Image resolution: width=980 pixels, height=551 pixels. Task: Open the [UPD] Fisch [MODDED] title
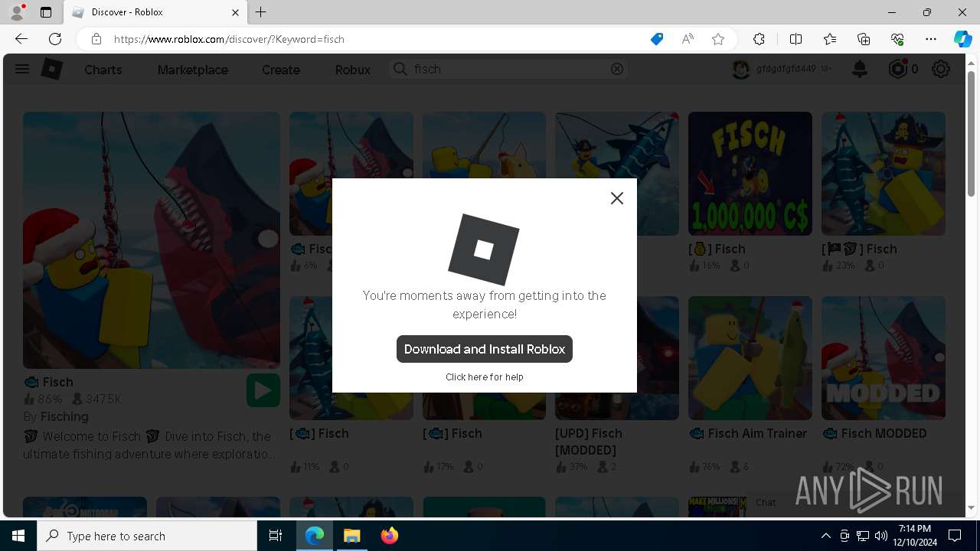point(589,442)
